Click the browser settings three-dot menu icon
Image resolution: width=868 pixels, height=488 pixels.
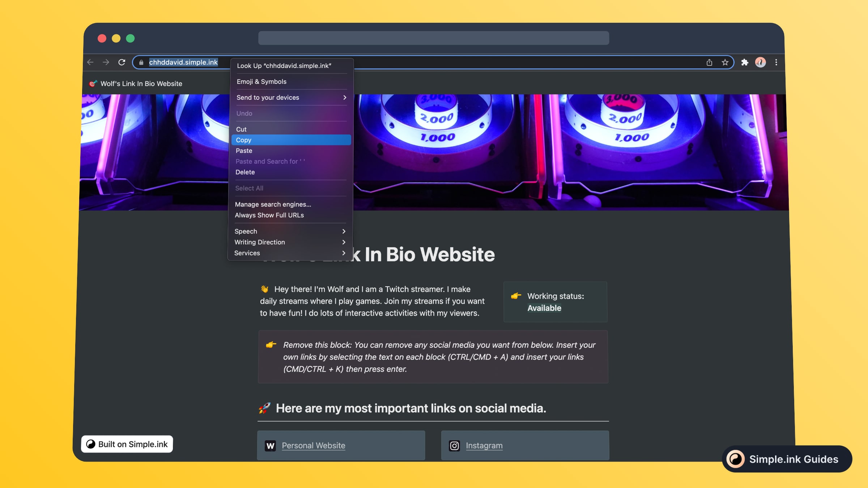click(x=776, y=62)
